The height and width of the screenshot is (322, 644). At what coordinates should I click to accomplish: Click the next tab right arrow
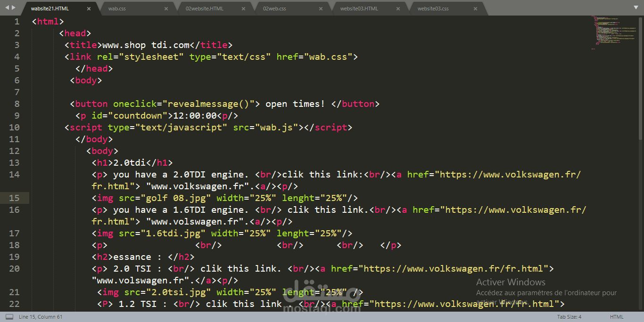[14, 8]
